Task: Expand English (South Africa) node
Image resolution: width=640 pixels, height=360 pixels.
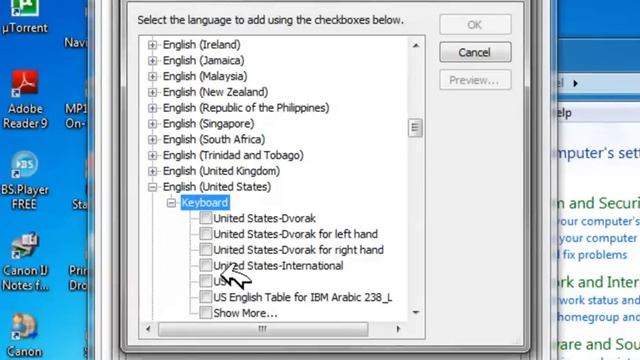Action: [x=152, y=140]
